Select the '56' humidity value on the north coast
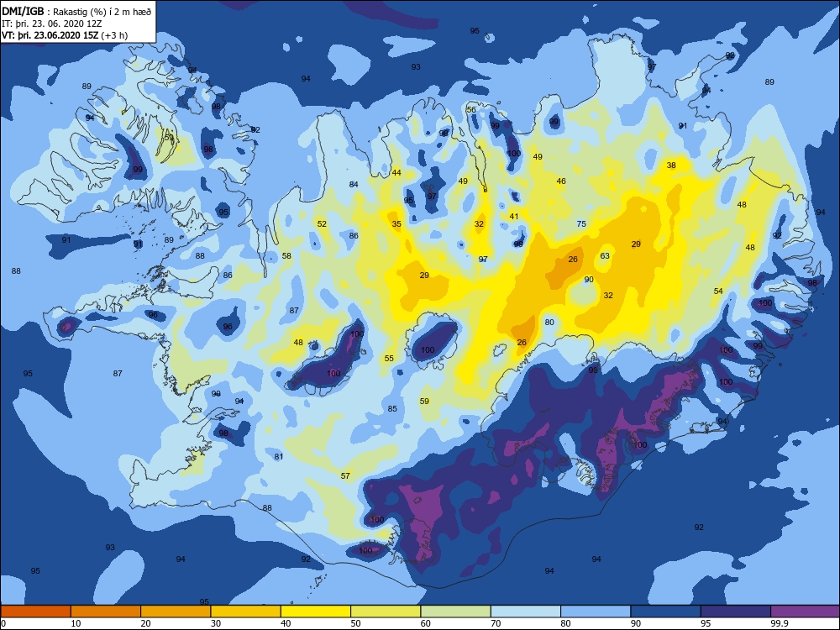The height and width of the screenshot is (630, 840). pos(471,109)
